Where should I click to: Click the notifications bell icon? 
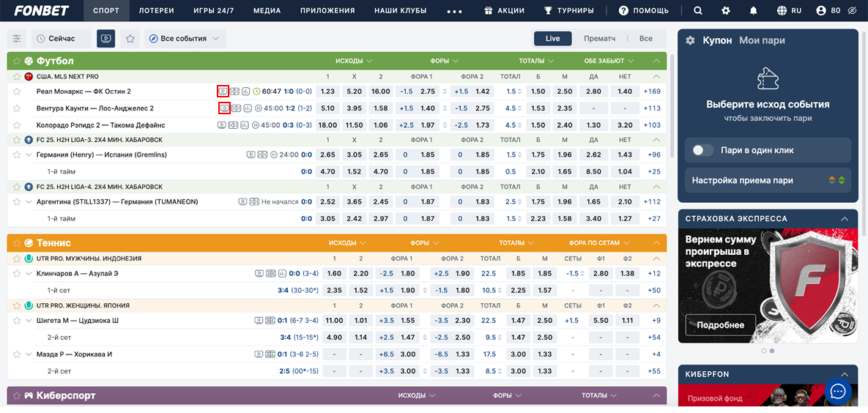tap(754, 11)
